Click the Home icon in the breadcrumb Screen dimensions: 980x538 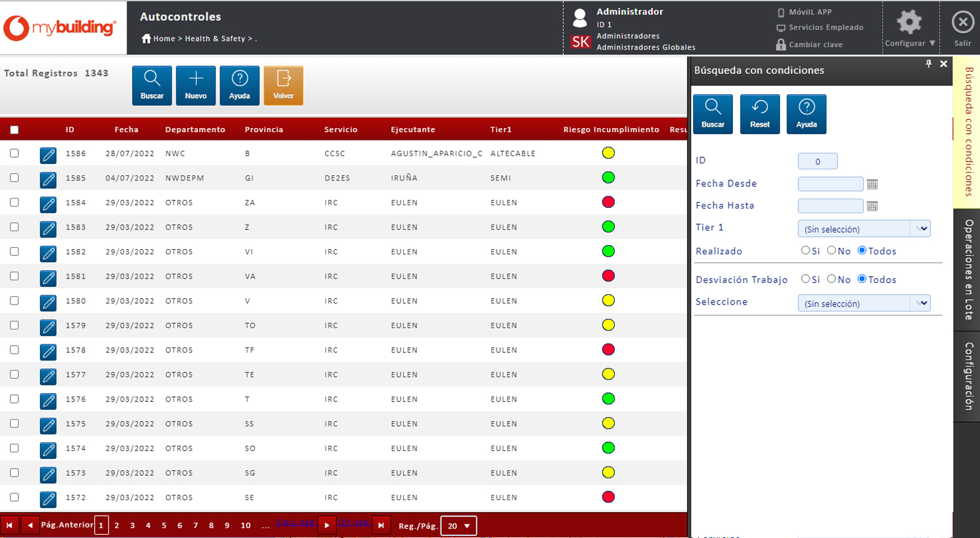point(146,39)
